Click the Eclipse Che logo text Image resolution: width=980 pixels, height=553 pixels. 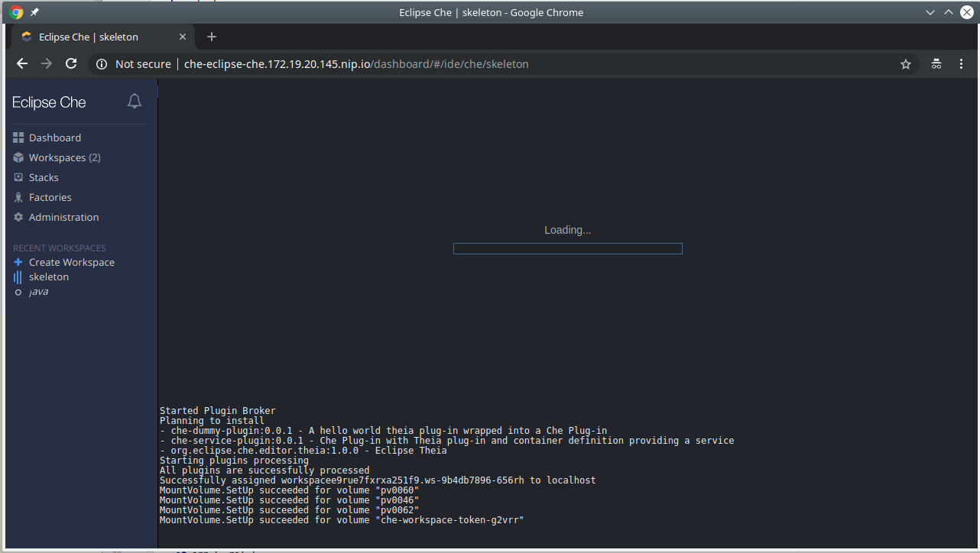point(49,102)
